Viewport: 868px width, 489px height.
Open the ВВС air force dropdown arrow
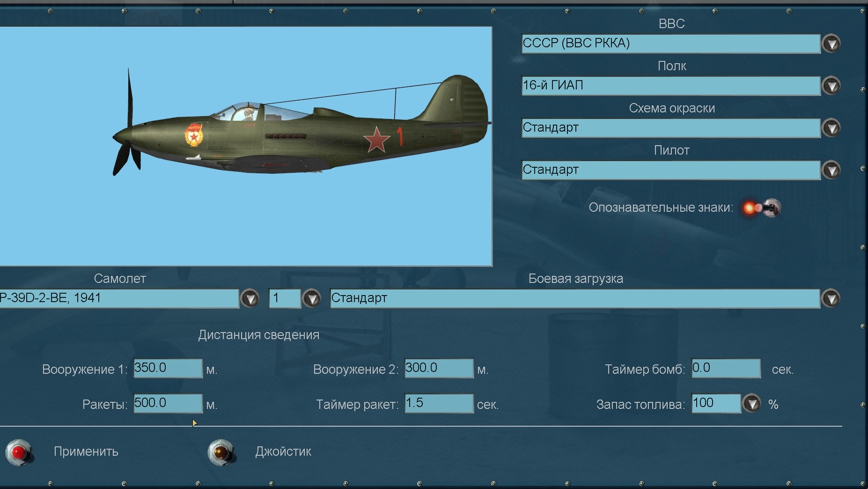[831, 44]
